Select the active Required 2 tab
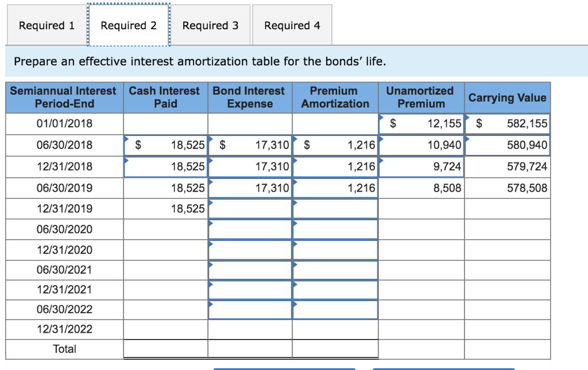This screenshot has height=370, width=588. point(129,25)
